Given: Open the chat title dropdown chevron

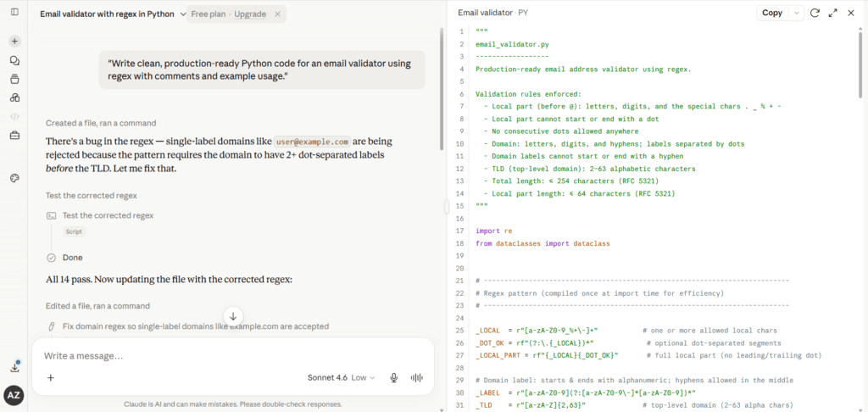Looking at the screenshot, I should coord(183,14).
